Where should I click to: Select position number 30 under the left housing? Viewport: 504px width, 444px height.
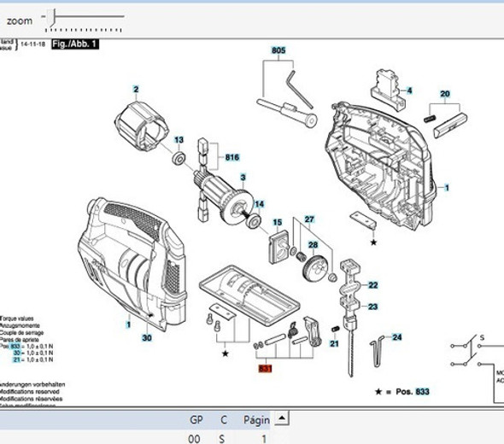point(147,337)
